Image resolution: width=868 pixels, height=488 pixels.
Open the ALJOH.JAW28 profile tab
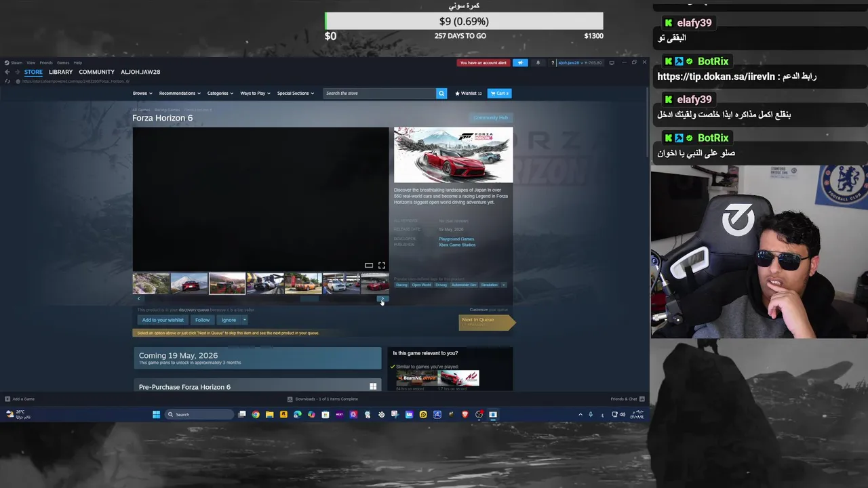coord(140,72)
